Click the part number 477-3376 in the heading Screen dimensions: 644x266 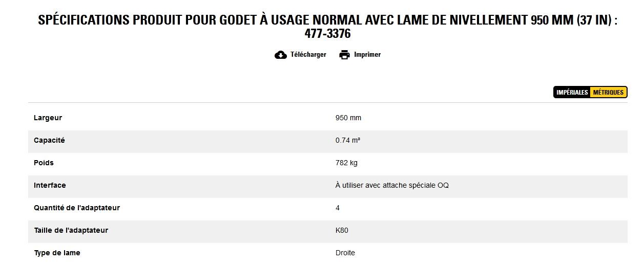pyautogui.click(x=327, y=34)
